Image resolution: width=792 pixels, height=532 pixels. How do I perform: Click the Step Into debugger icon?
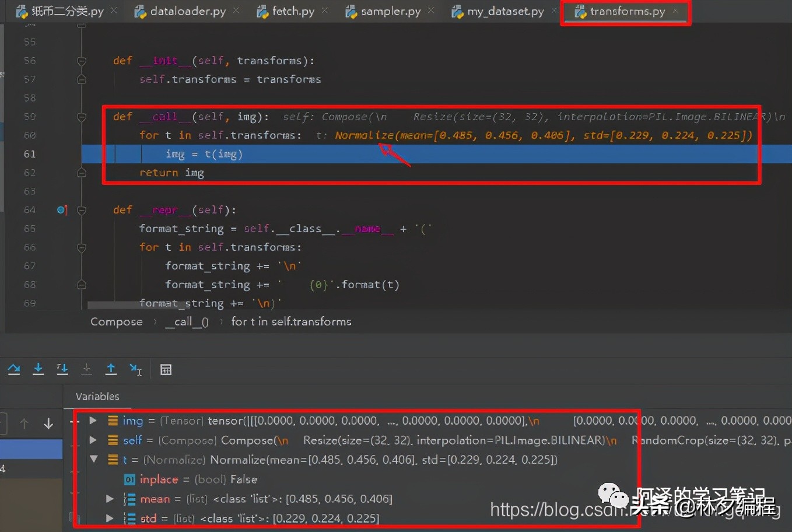pos(38,369)
